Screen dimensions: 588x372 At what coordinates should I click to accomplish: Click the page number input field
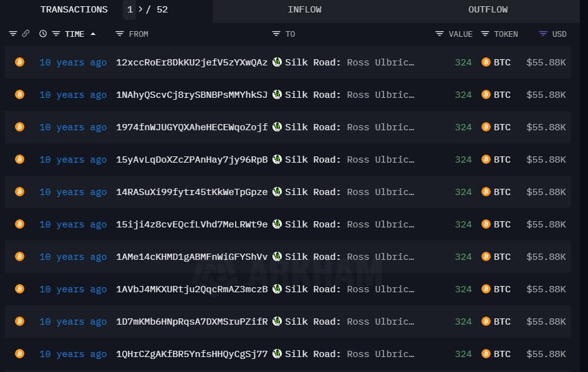tap(130, 10)
